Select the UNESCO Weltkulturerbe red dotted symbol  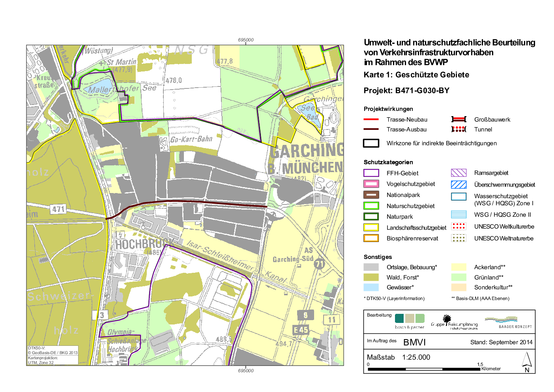tap(459, 226)
